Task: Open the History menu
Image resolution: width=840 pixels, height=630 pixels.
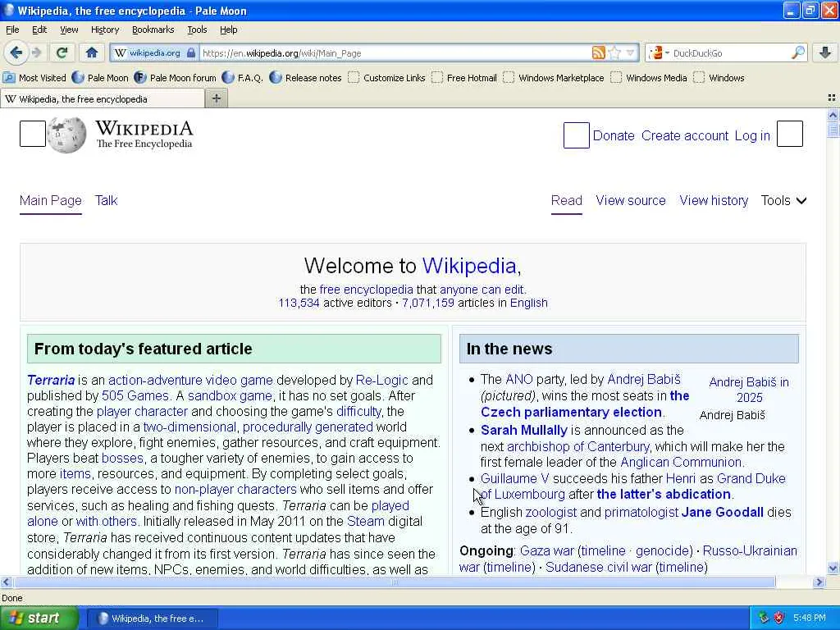Action: 104,30
